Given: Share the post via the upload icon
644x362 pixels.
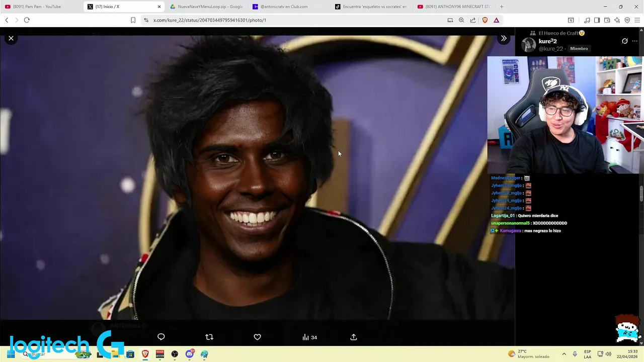Looking at the screenshot, I should click(x=354, y=337).
